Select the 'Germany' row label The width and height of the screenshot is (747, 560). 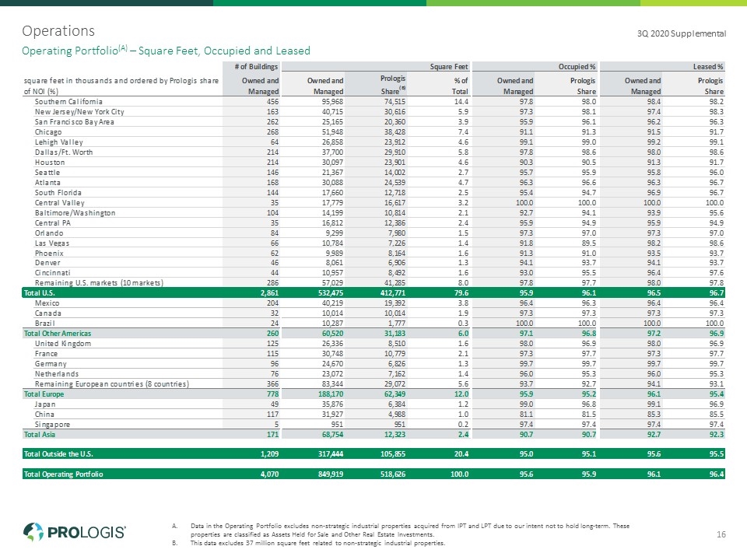(x=51, y=364)
